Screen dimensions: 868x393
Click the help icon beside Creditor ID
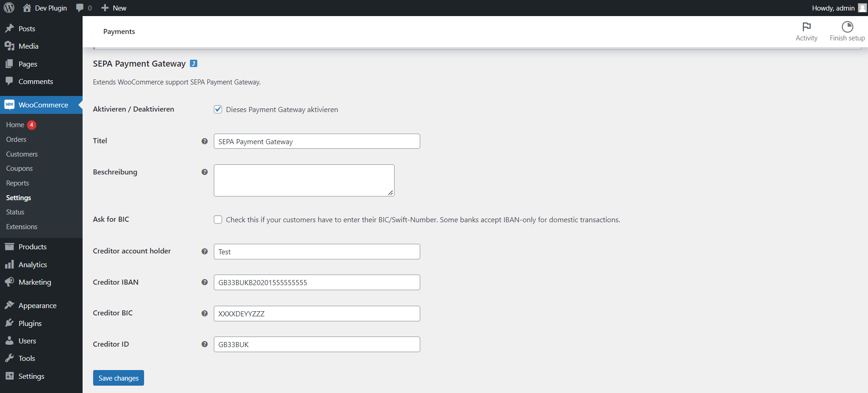pos(205,344)
